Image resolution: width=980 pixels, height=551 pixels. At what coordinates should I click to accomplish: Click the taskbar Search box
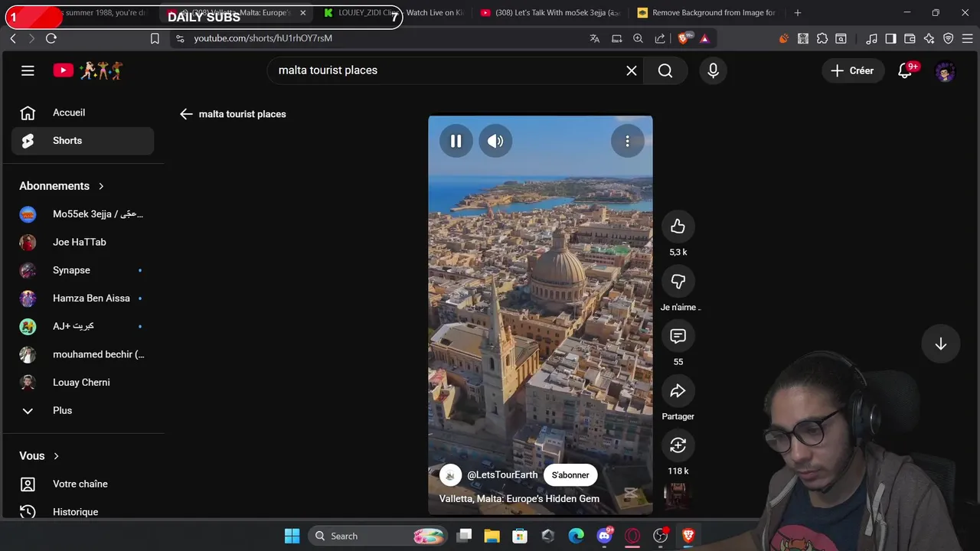click(x=378, y=536)
